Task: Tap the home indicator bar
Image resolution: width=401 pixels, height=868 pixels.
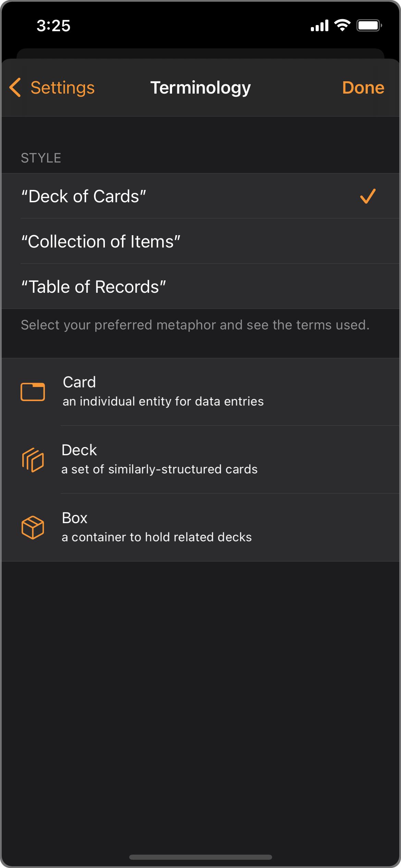Action: 200,857
